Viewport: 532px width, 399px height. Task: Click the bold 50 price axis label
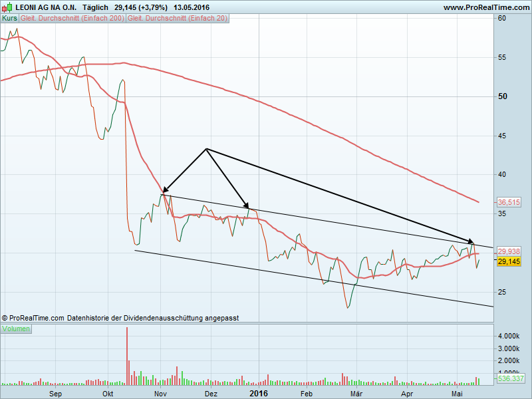(x=503, y=96)
